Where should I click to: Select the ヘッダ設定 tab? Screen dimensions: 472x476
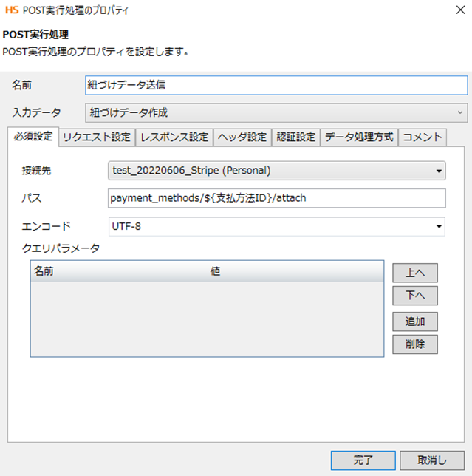coord(242,137)
